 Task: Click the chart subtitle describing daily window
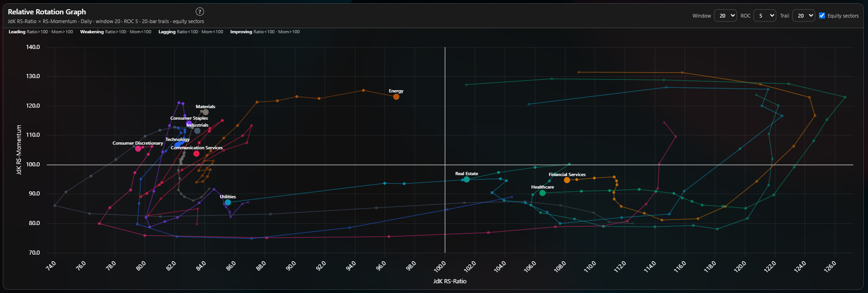click(x=106, y=21)
